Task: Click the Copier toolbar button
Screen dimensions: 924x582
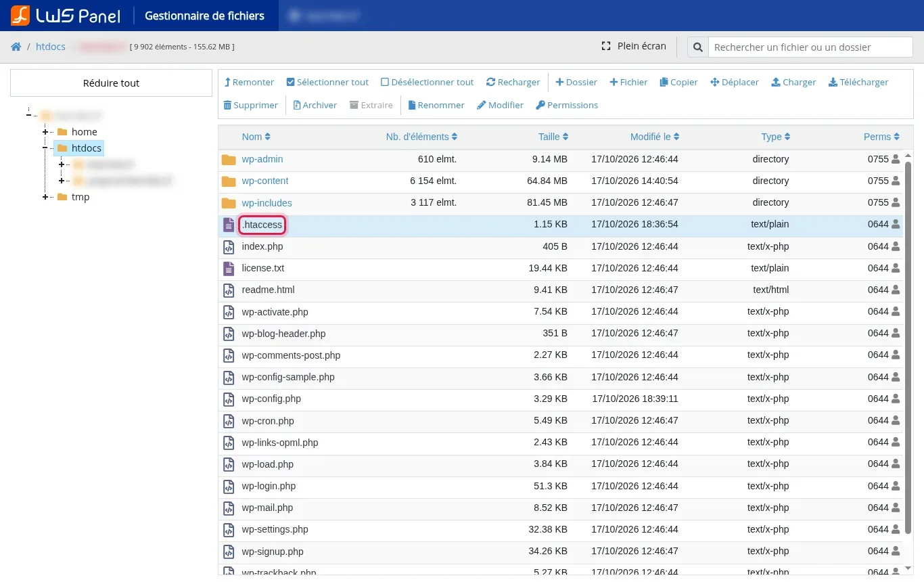Action: (678, 82)
